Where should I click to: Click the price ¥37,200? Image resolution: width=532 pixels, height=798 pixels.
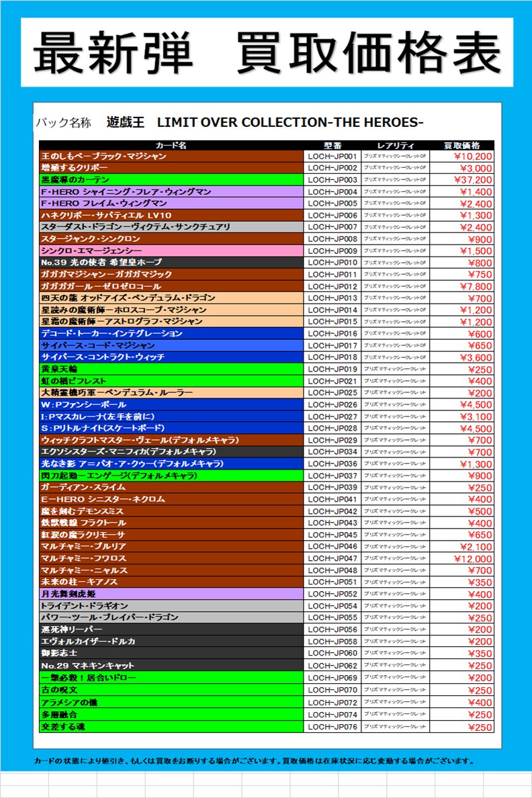pos(473,179)
